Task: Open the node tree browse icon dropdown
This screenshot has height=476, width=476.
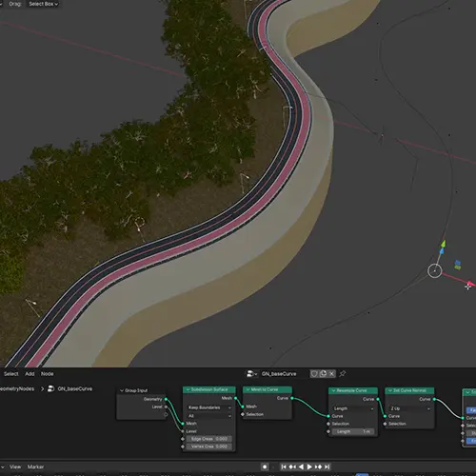Action: 251,374
